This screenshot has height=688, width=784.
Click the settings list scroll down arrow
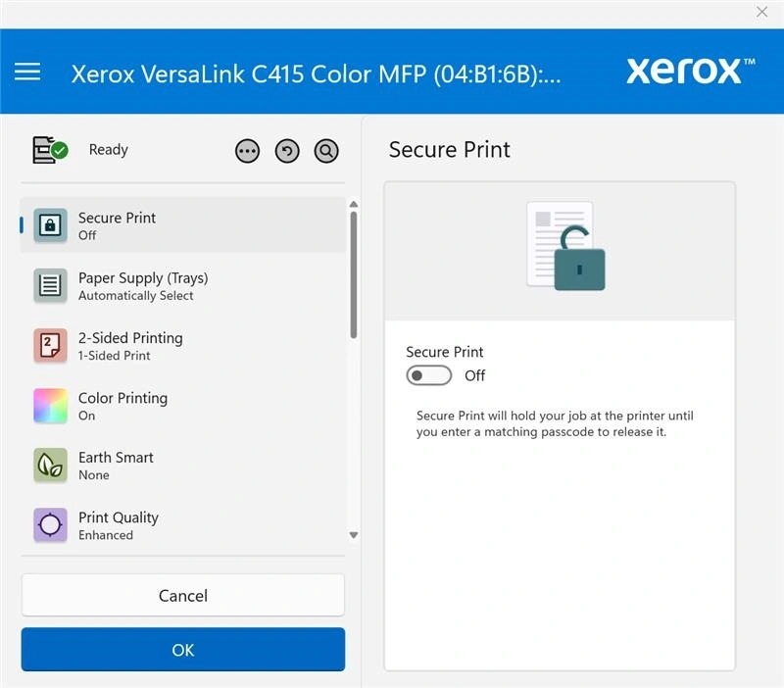coord(354,535)
